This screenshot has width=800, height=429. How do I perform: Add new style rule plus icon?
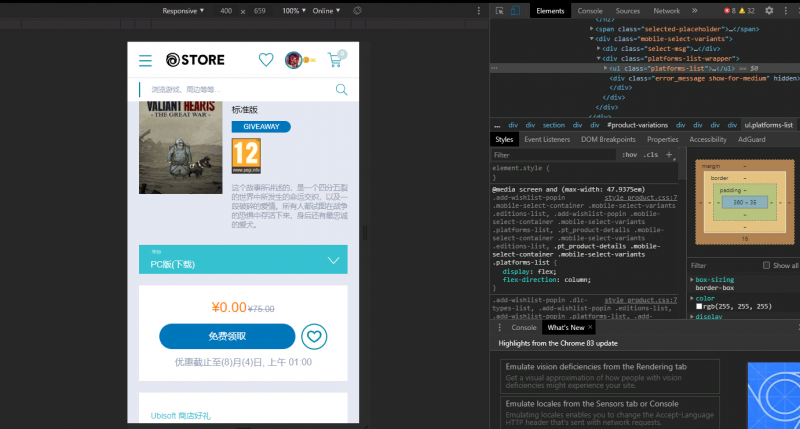669,155
